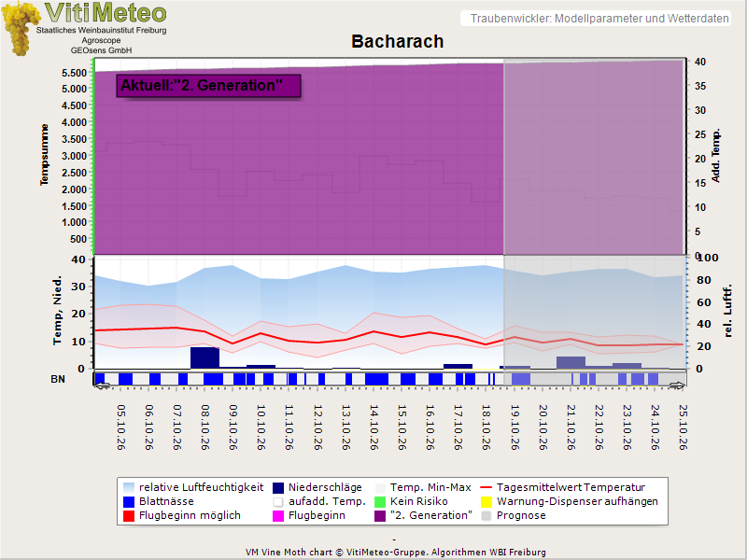This screenshot has height=560, width=747.
Task: Click "Staatliches Weinbauinstitut Freiburg" text
Action: [102, 30]
